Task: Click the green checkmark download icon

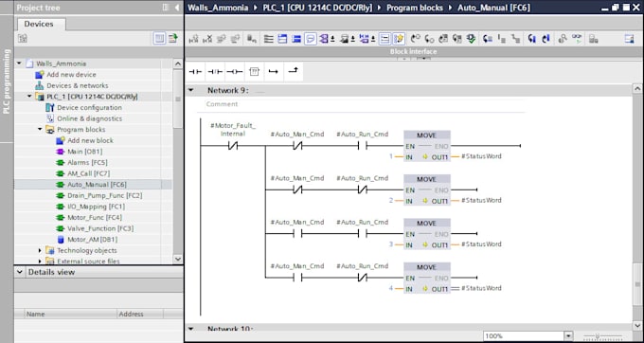Action: 471,39
